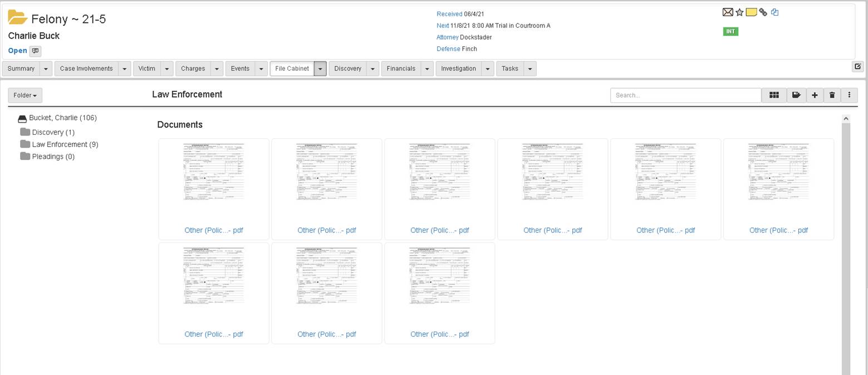Expand the Folder dropdown button
This screenshot has width=868, height=375.
(25, 95)
